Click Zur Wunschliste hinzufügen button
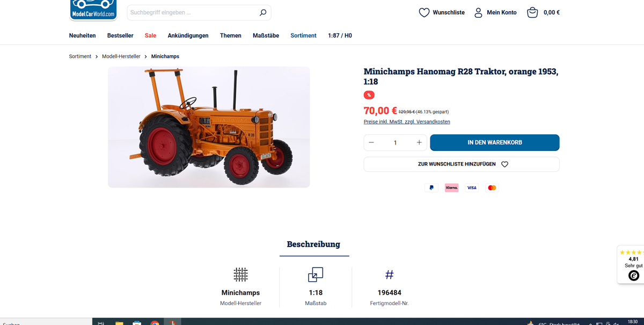644x325 pixels. (x=462, y=164)
